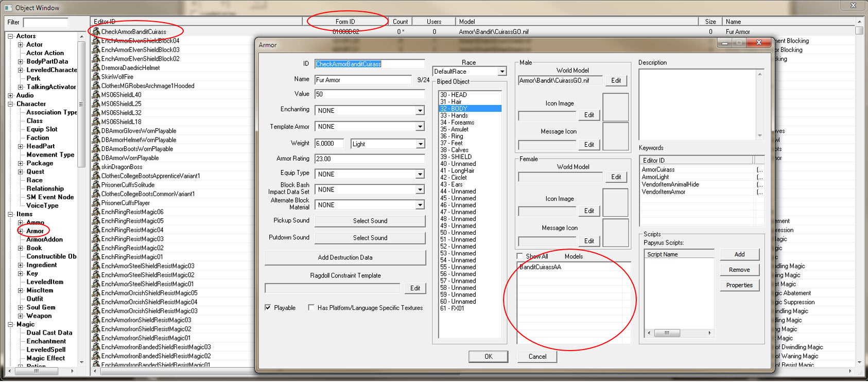Image resolution: width=868 pixels, height=382 pixels.
Task: Click armor icon beside EnchRingResistMagic04 row
Action: click(96, 230)
